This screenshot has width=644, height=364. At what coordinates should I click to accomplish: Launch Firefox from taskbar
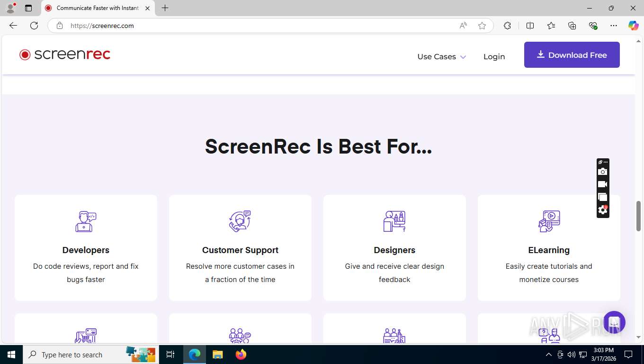tap(241, 355)
